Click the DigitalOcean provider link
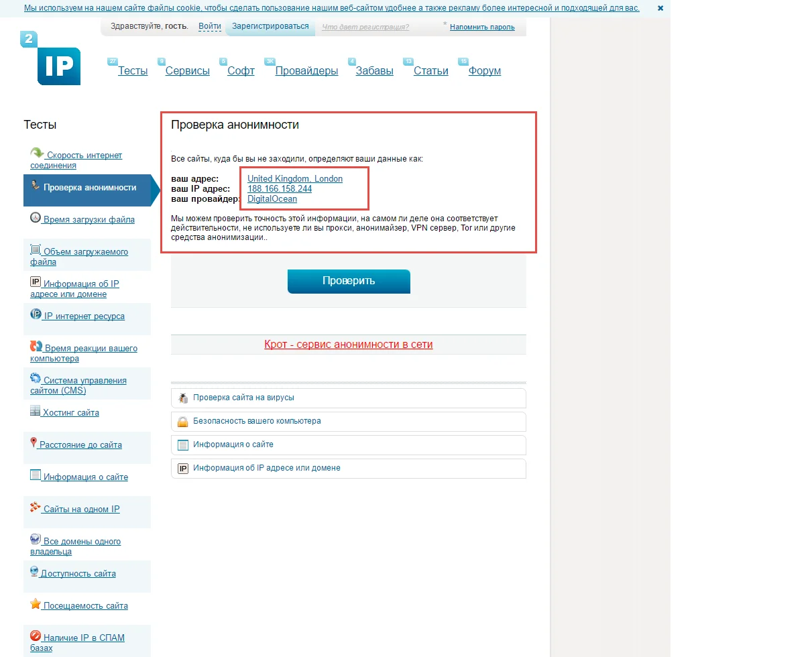This screenshot has height=657, width=812. 272,199
